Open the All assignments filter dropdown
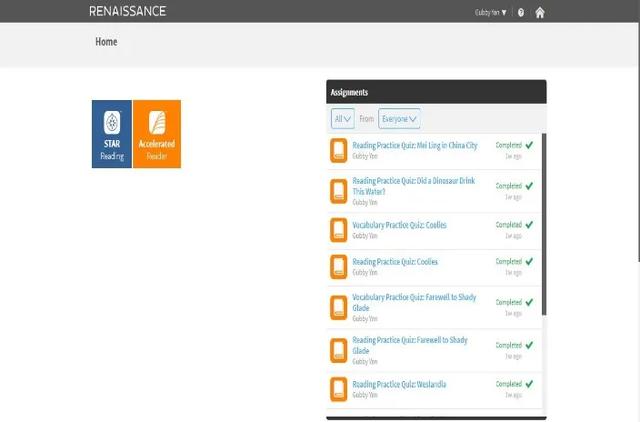640x422 pixels. 342,119
